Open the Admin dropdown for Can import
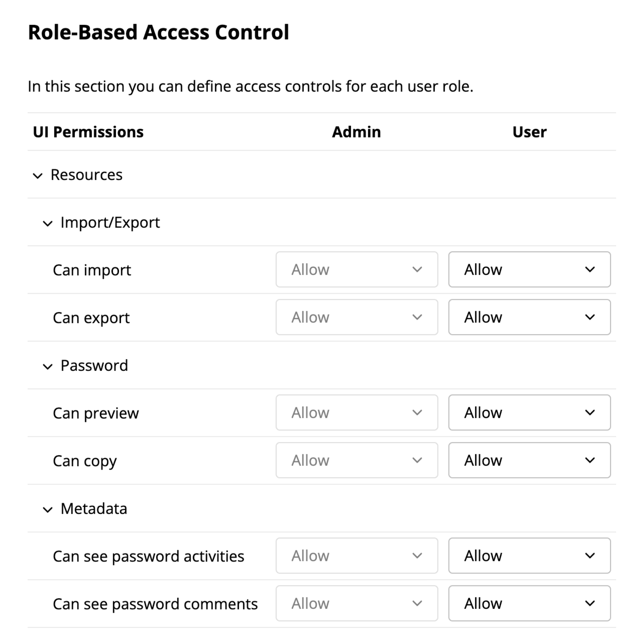This screenshot has width=644, height=644. 357,269
